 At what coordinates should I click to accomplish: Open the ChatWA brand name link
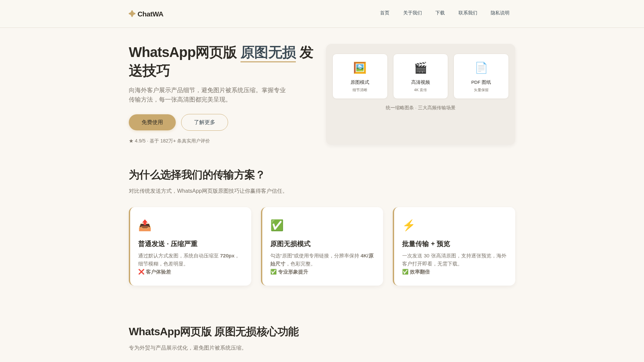(x=150, y=14)
